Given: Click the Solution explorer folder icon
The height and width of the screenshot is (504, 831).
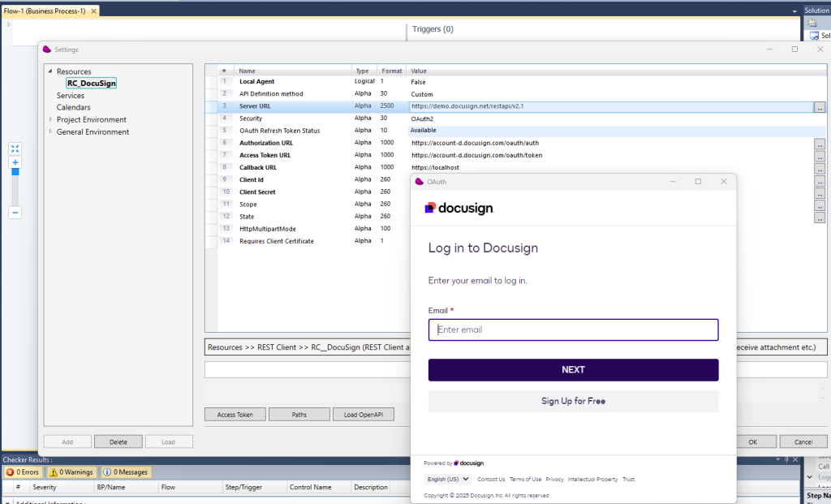Looking at the screenshot, I should click(812, 23).
